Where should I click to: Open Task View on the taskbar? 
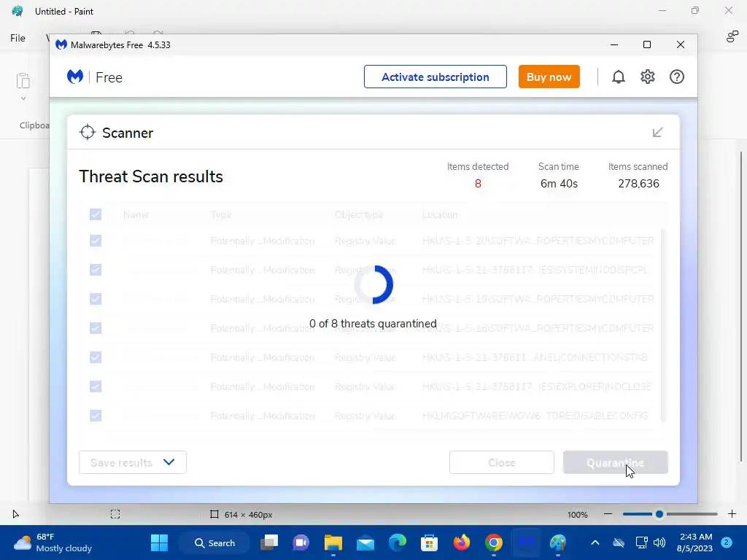[269, 542]
